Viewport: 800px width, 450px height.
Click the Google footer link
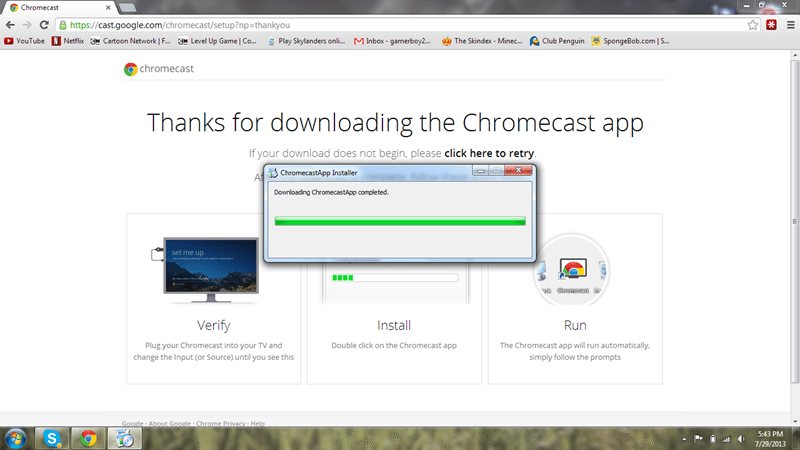click(132, 423)
